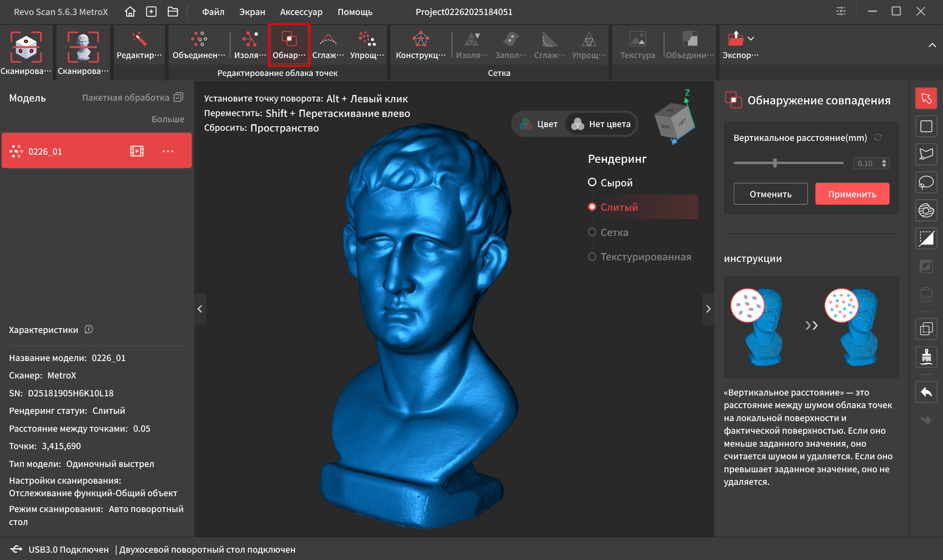Viewport: 943px width, 560px height.
Task: Click the undo arrow icon in right sidebar
Action: point(926,392)
